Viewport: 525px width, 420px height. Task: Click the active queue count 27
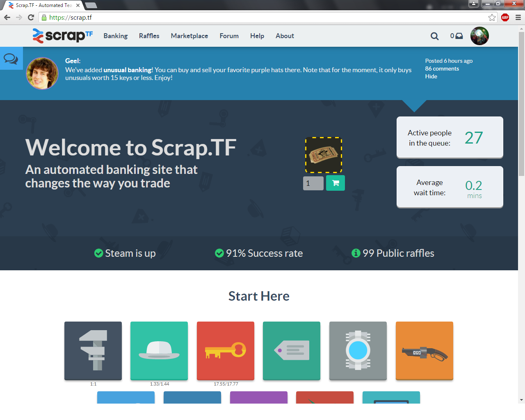tap(474, 138)
